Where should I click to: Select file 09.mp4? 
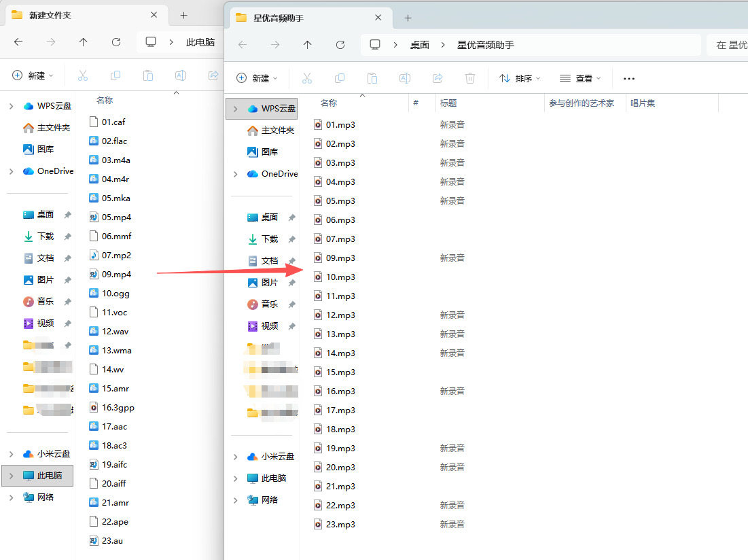tap(110, 275)
